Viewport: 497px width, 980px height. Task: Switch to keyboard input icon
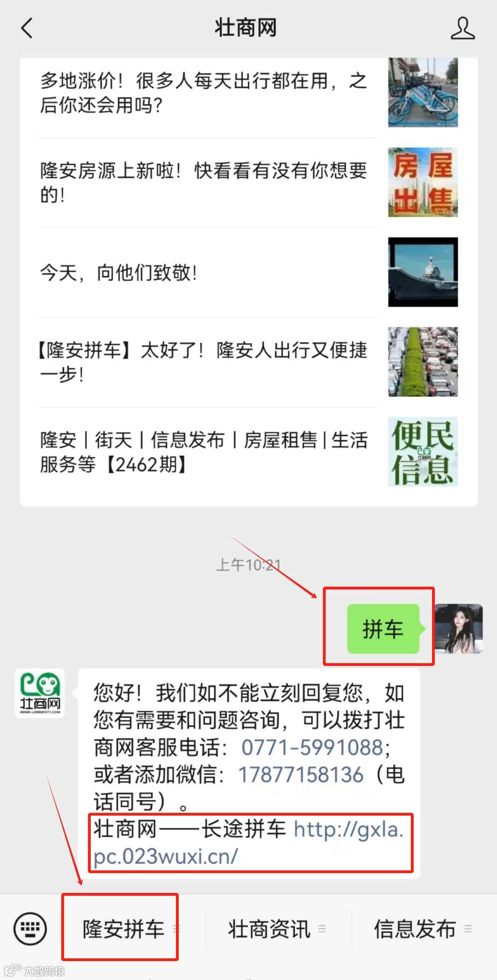(30, 928)
